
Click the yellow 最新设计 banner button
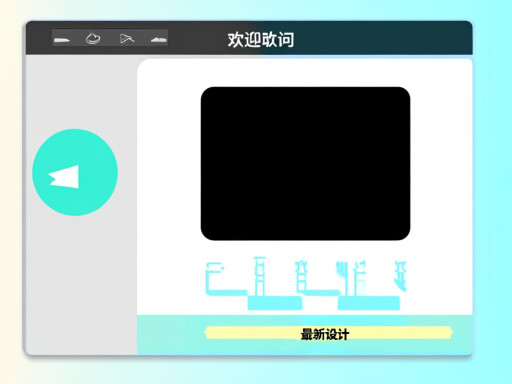pos(328,333)
